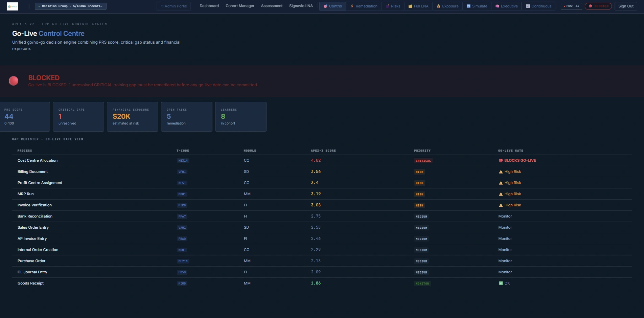Select Internal Order Creation process
This screenshot has width=644, height=318.
[38, 250]
